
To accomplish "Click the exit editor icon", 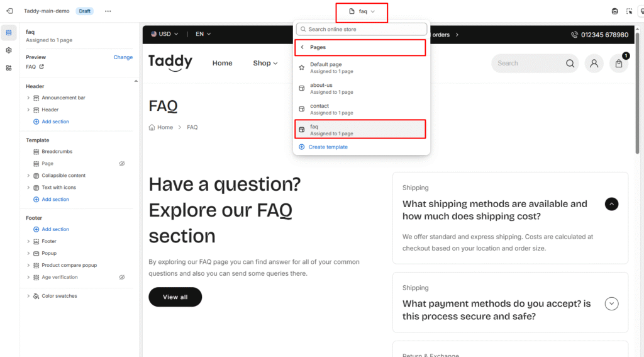I will pos(9,11).
